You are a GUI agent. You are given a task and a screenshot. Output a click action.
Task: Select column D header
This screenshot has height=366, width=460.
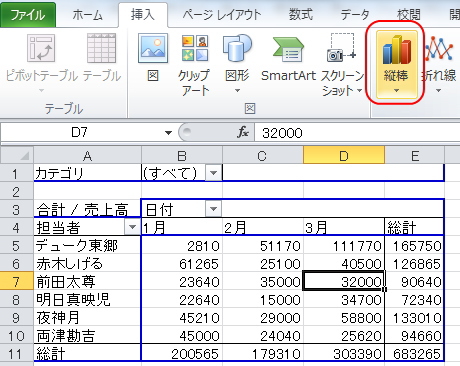pos(344,156)
